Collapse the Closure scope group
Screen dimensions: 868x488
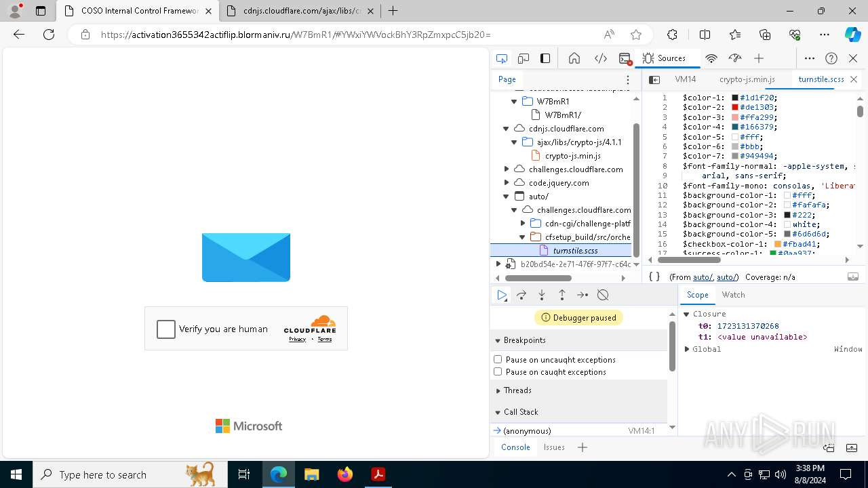click(686, 314)
